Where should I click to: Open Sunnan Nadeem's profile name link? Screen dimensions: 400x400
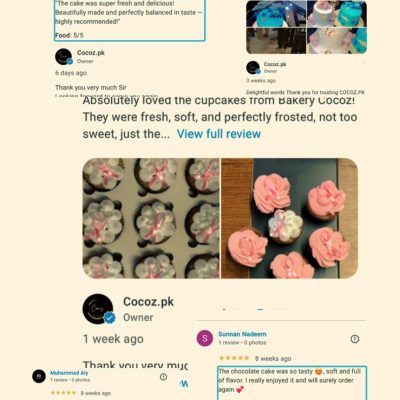click(x=242, y=334)
